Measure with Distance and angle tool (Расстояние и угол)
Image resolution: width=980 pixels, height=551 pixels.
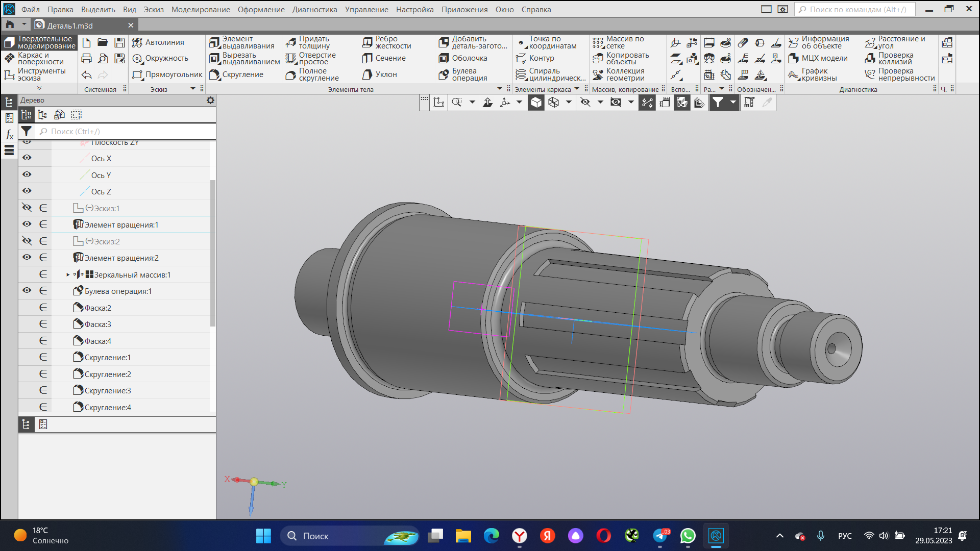[895, 42]
